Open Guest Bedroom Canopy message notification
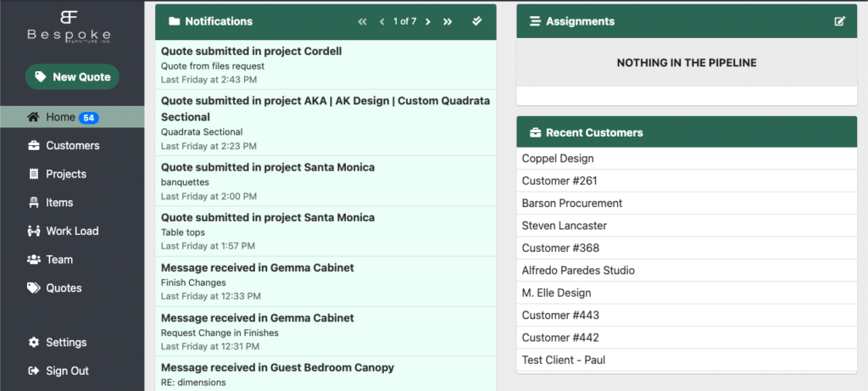Image resolution: width=868 pixels, height=391 pixels. coord(325,374)
